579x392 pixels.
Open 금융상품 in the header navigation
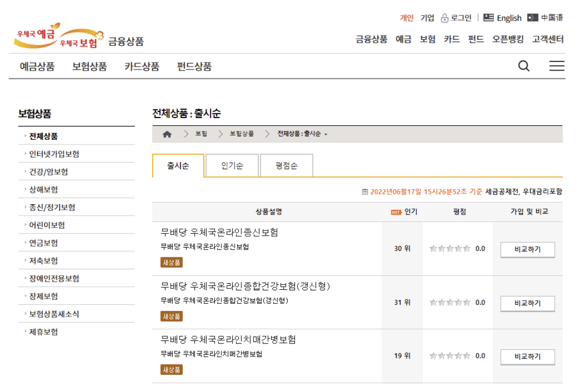(371, 39)
